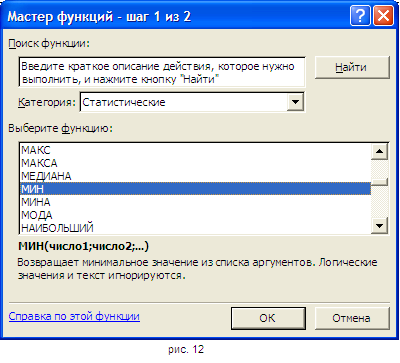Screen dimensions: 400x363
Task: Select МЕДИАНА in the function list
Action: 195,176
